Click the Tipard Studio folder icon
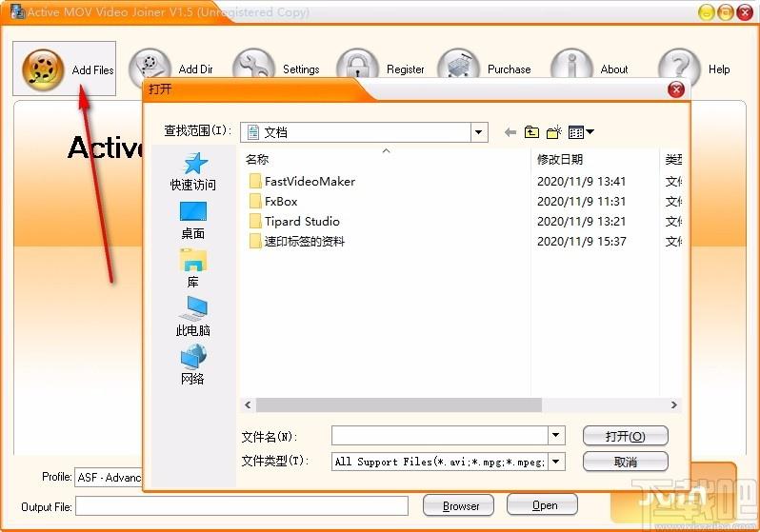Screen dimensions: 760x532 click(255, 222)
